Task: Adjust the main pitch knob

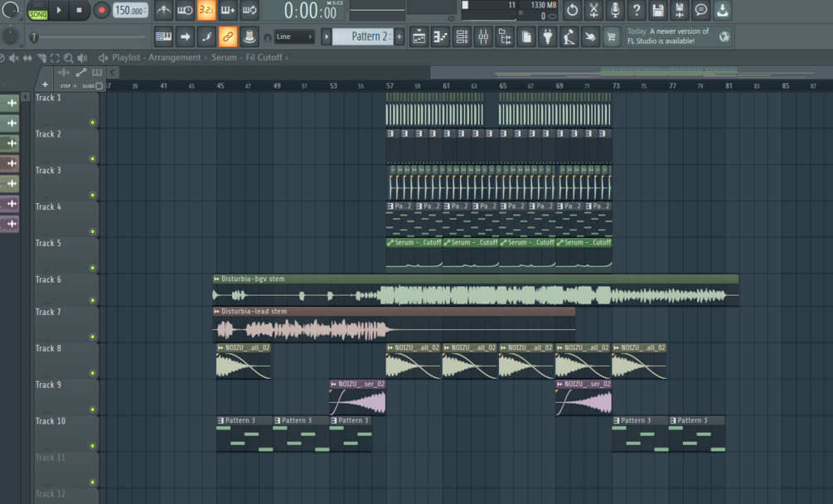Action: tap(10, 36)
